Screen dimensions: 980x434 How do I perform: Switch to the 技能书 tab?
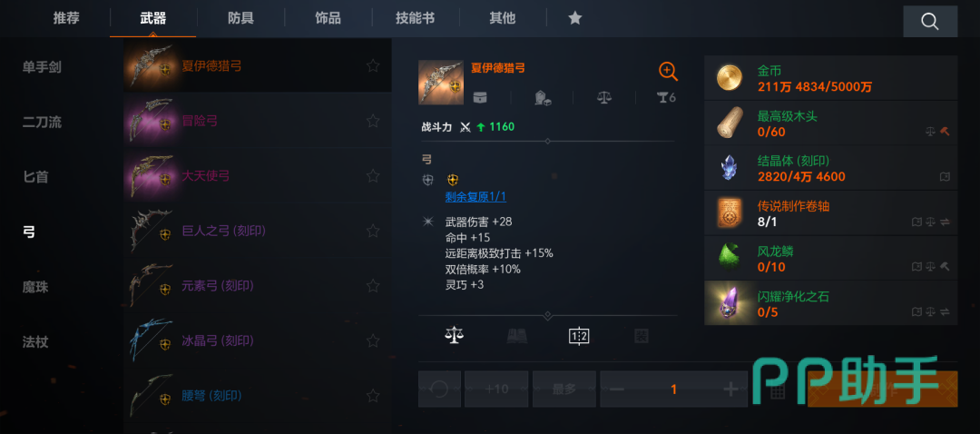[x=416, y=18]
